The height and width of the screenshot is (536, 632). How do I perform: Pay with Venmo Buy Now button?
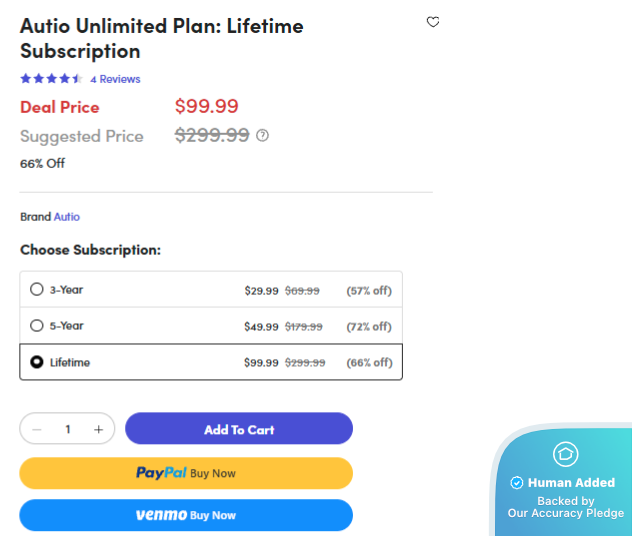[186, 515]
